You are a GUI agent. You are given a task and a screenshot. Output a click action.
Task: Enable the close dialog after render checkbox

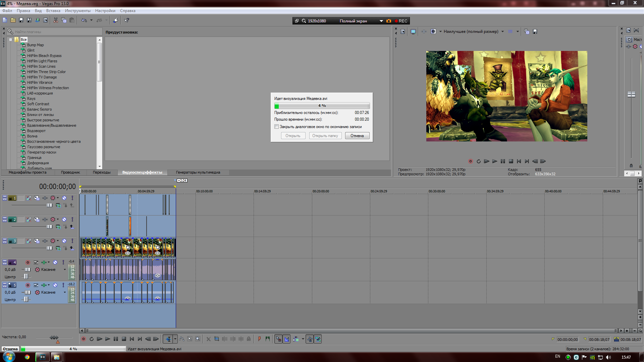276,127
